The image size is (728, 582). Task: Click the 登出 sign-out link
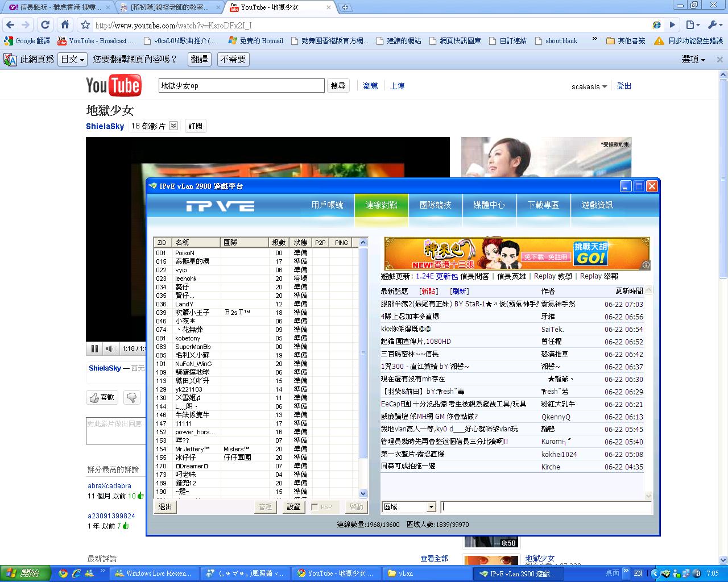pyautogui.click(x=624, y=86)
